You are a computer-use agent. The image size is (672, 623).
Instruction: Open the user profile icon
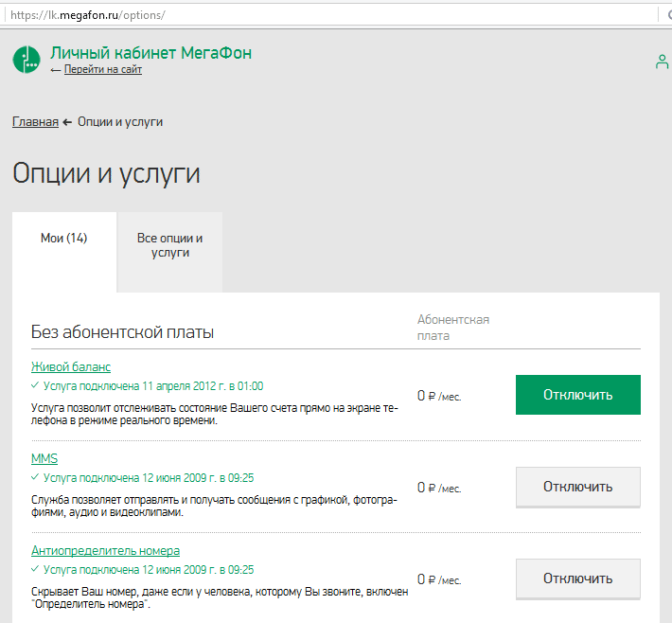[x=662, y=62]
